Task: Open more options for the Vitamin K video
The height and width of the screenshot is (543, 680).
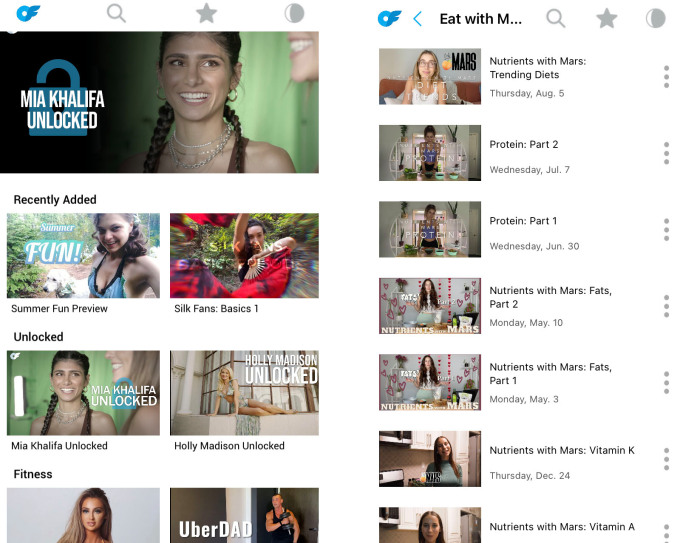Action: [x=666, y=459]
